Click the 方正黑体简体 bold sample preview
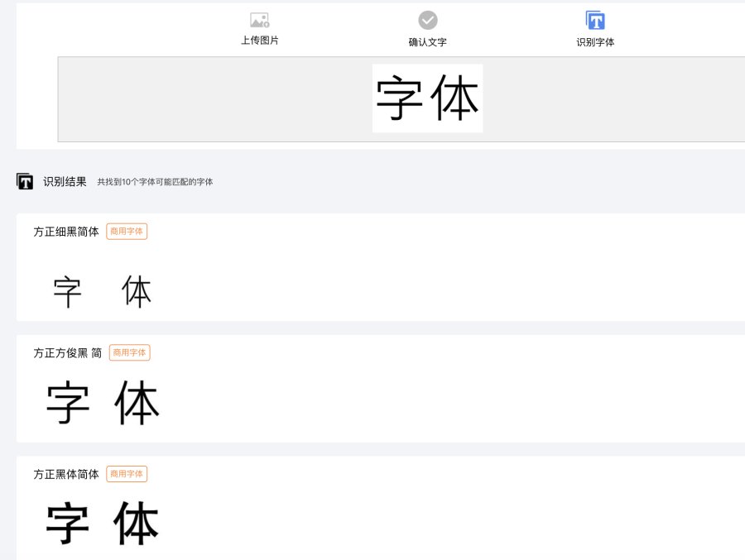Image resolution: width=745 pixels, height=560 pixels. [x=103, y=524]
